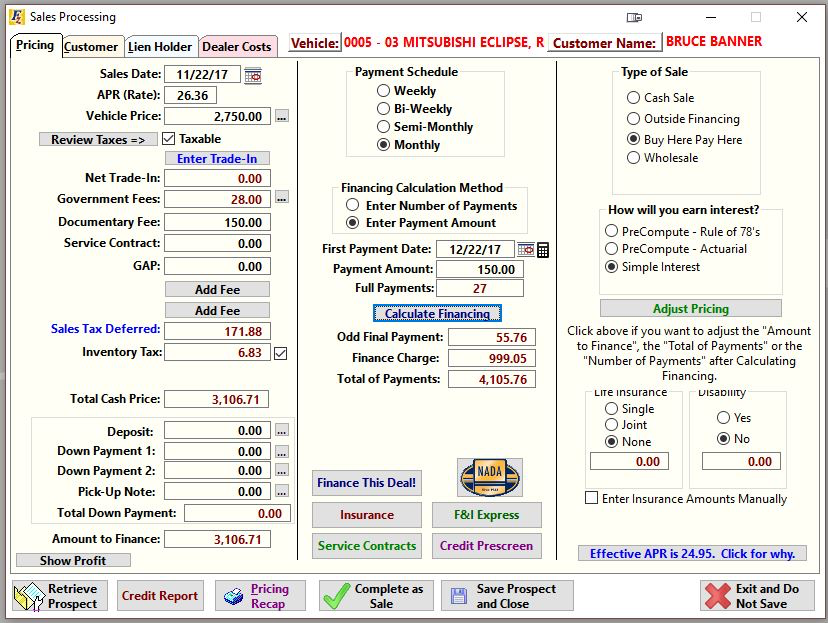Switch to the Customer tab
Image resolution: width=828 pixels, height=623 pixels.
(93, 47)
